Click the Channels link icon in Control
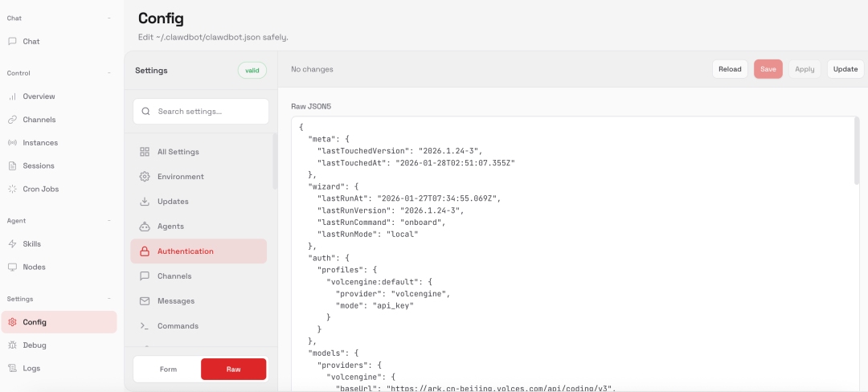 click(12, 120)
